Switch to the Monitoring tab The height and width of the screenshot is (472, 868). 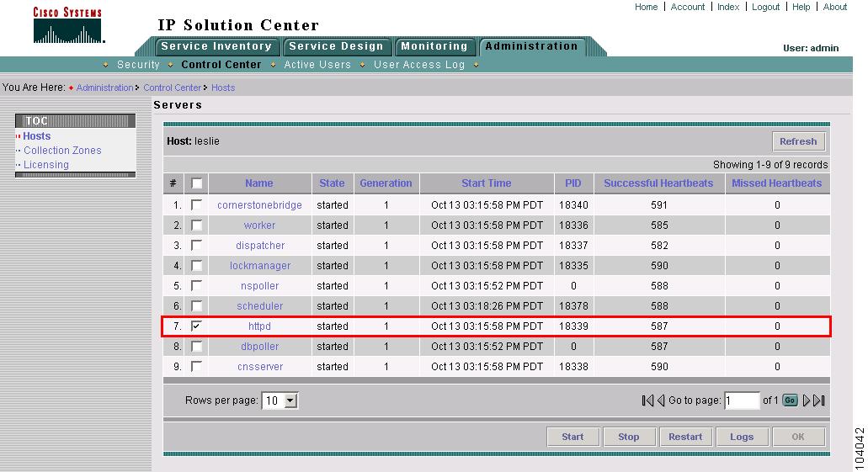click(x=434, y=46)
